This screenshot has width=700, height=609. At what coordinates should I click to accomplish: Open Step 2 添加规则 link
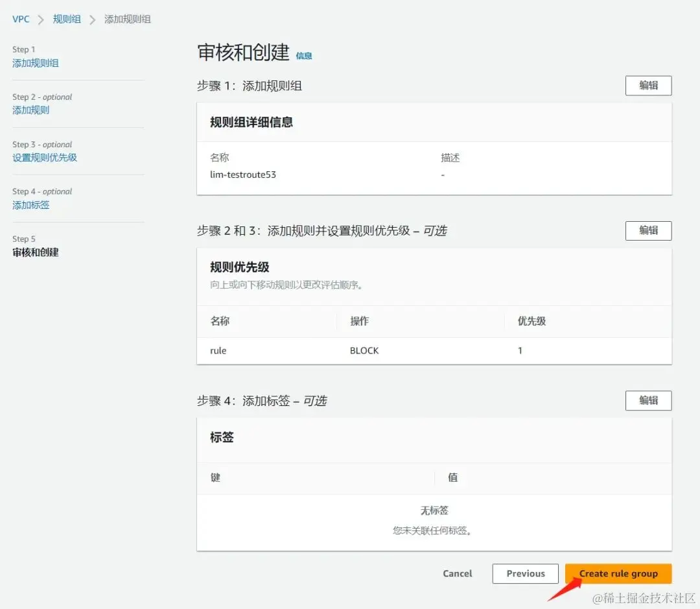point(31,110)
